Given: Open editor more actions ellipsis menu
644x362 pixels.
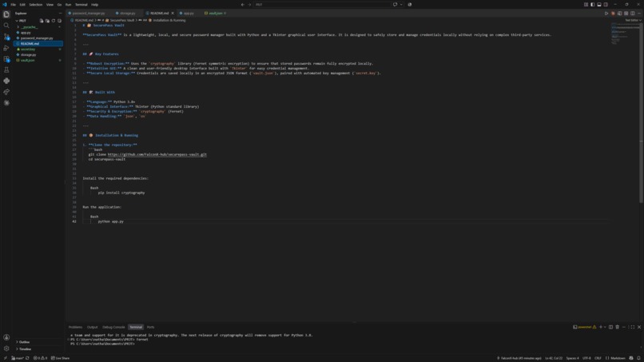Looking at the screenshot, I should (x=639, y=13).
